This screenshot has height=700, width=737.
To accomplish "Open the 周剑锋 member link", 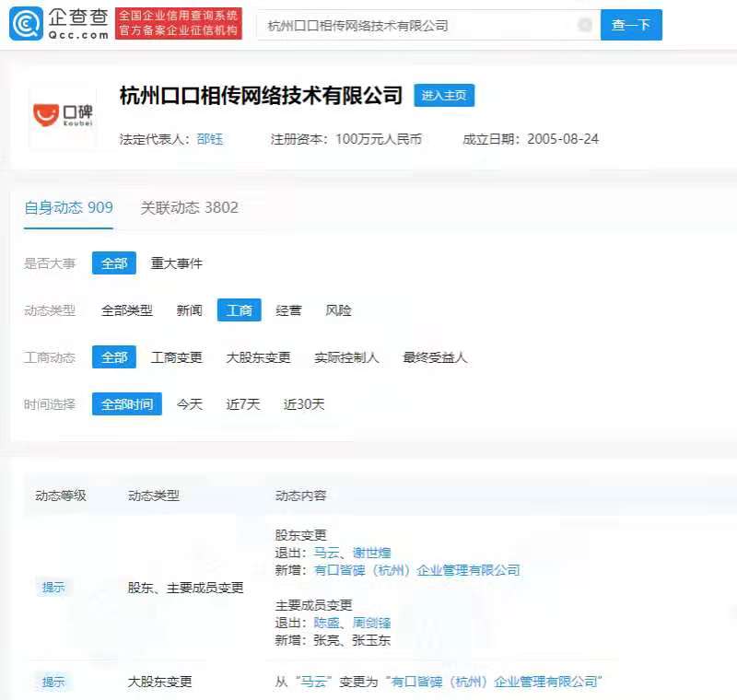I will click(372, 623).
